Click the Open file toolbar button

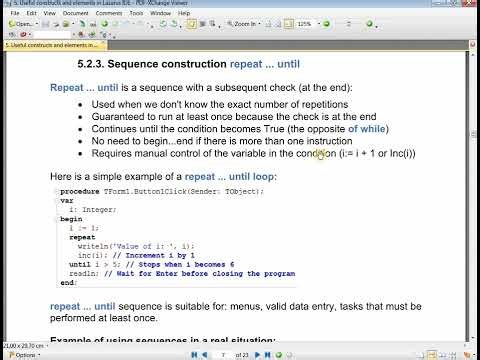(21, 24)
